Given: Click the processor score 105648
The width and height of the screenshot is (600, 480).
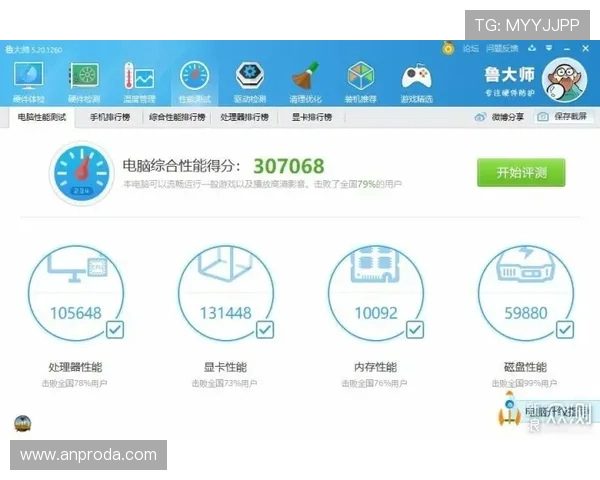Looking at the screenshot, I should [x=76, y=313].
